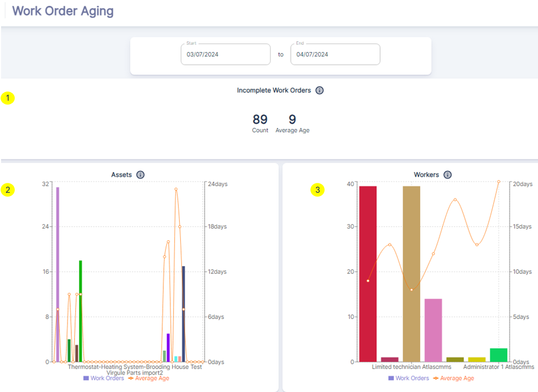Open the End date field

[335, 54]
